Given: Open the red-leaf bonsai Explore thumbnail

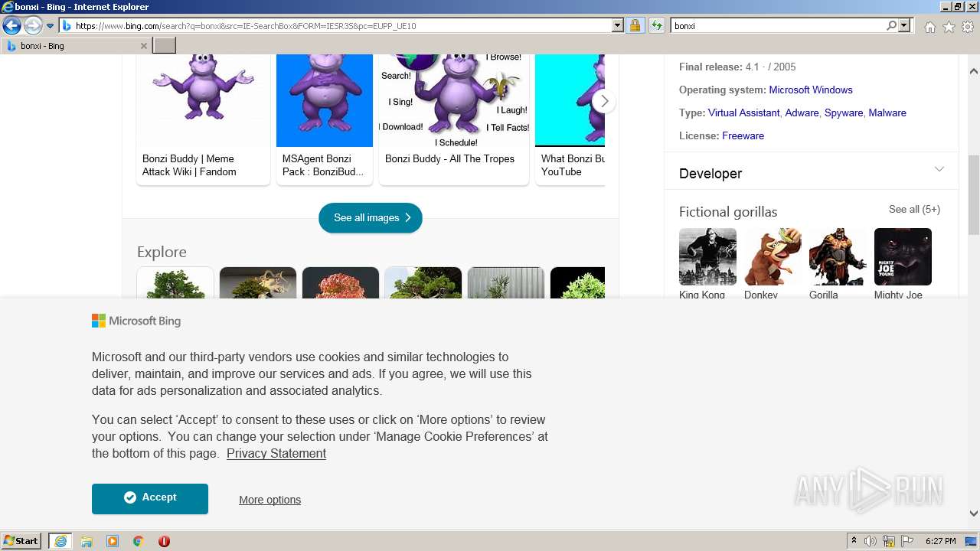Looking at the screenshot, I should click(x=341, y=282).
